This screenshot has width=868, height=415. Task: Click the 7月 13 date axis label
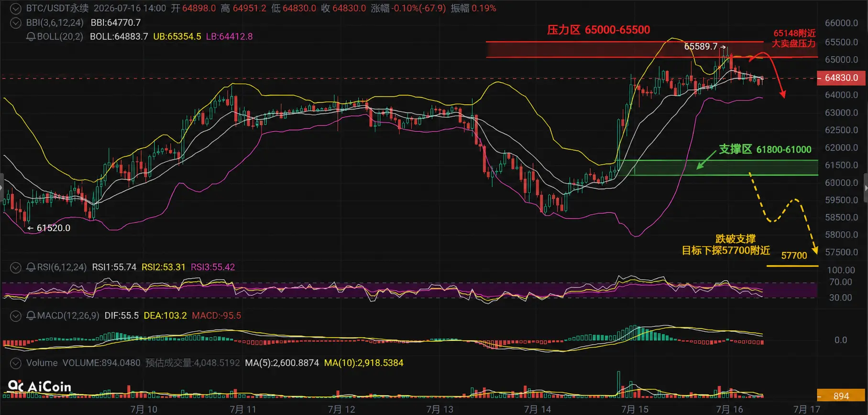(x=439, y=409)
